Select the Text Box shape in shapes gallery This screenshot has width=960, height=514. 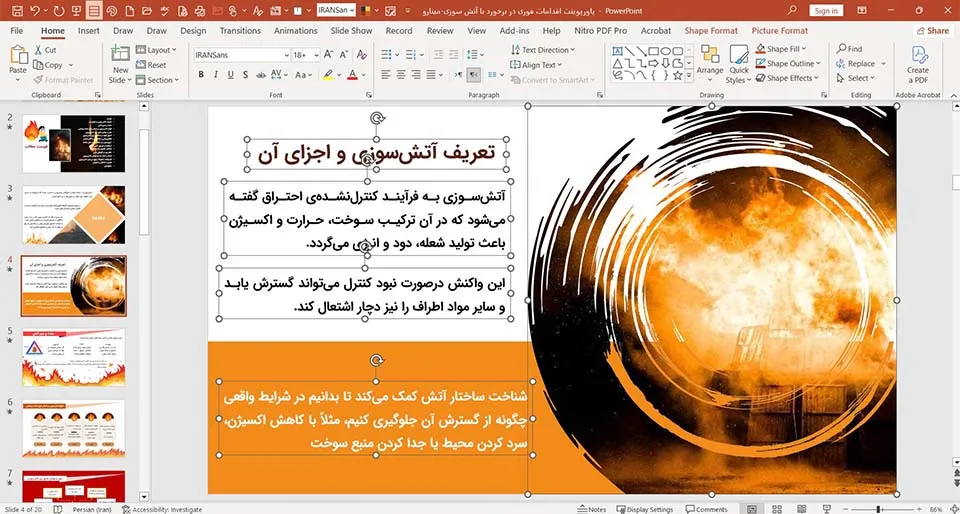point(617,51)
